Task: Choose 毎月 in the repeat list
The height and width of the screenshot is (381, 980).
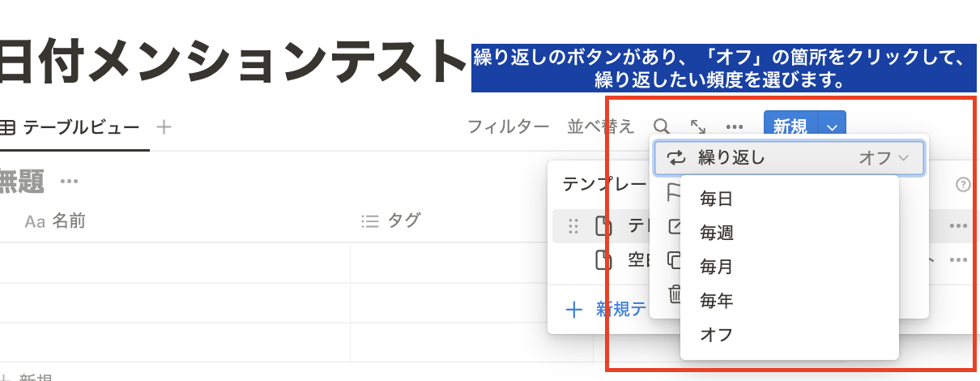Action: click(716, 267)
